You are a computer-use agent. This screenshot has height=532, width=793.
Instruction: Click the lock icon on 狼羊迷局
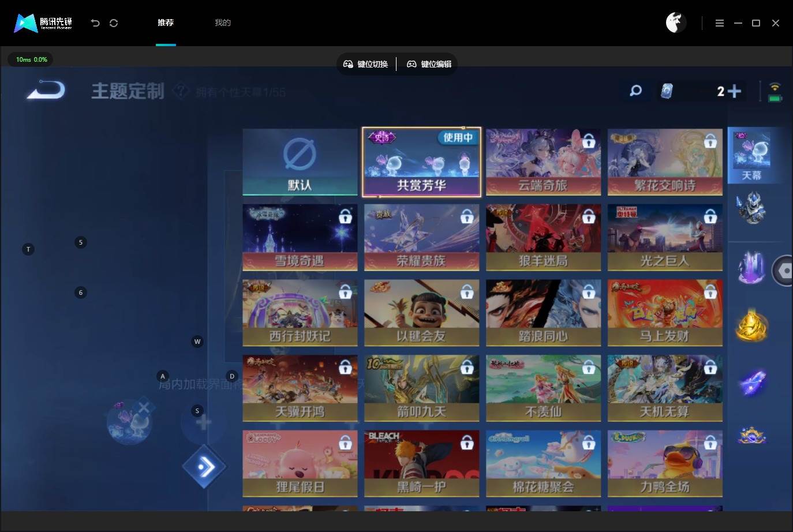589,216
